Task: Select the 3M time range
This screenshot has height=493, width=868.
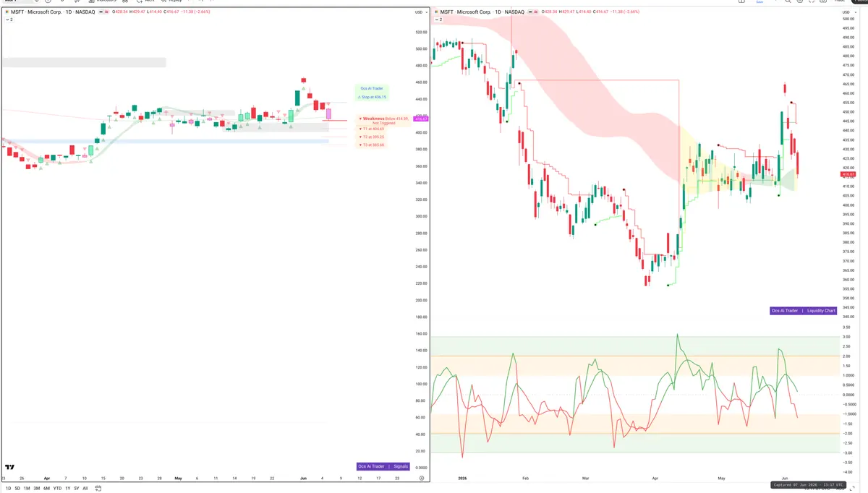Action: coord(37,488)
